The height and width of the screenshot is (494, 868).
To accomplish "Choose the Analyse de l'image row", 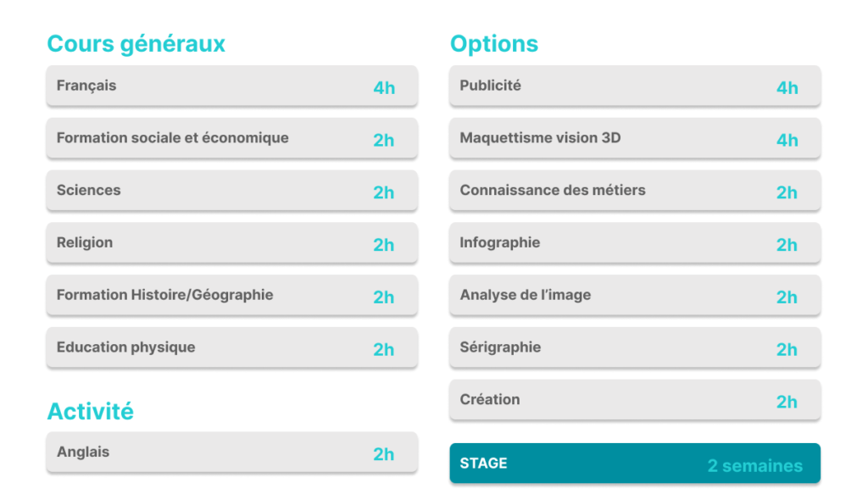I will 635,296.
